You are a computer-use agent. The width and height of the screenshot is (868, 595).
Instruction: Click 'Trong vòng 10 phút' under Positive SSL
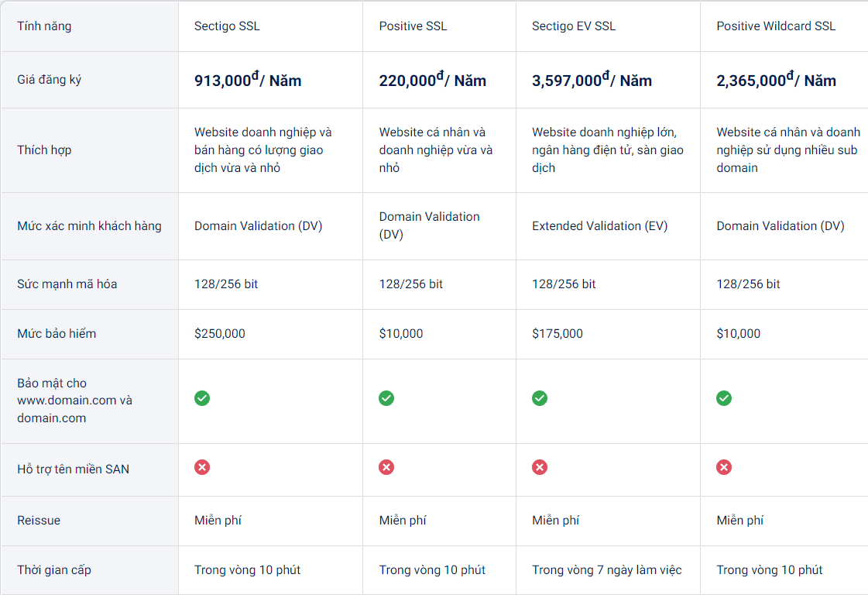(x=432, y=570)
